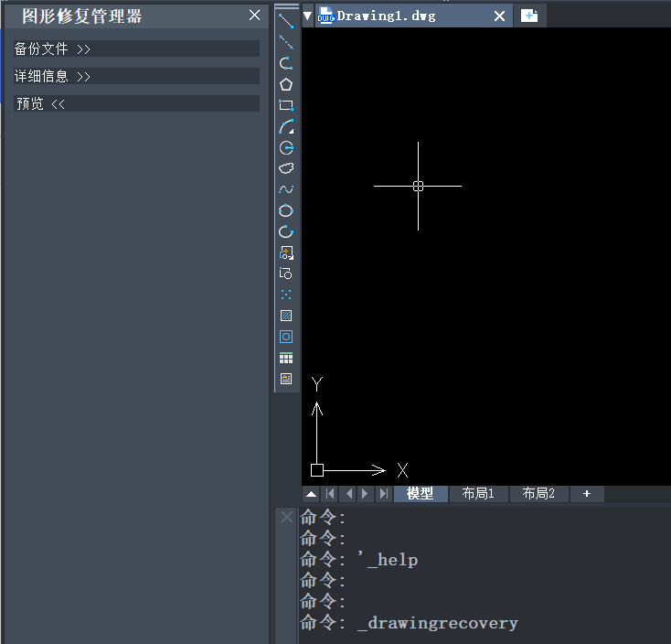The height and width of the screenshot is (644, 671).
Task: Add a new layout with plus button
Action: coord(587,494)
